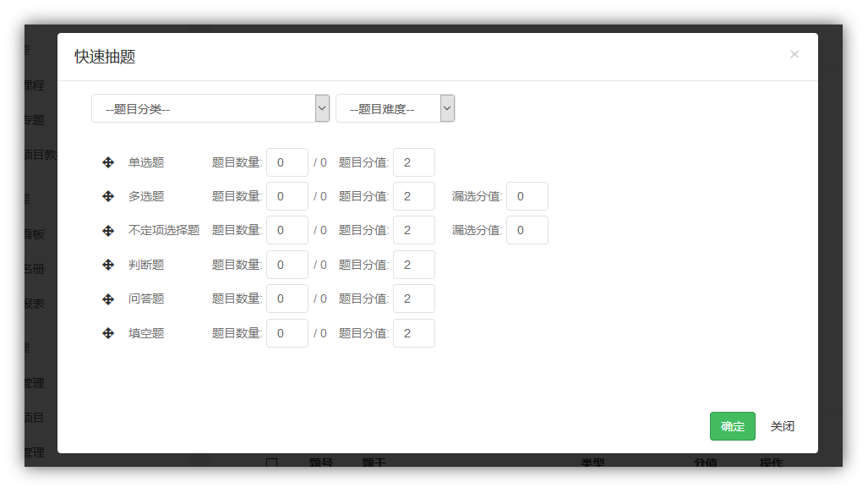Click the 不定项选择题 label

click(x=164, y=230)
